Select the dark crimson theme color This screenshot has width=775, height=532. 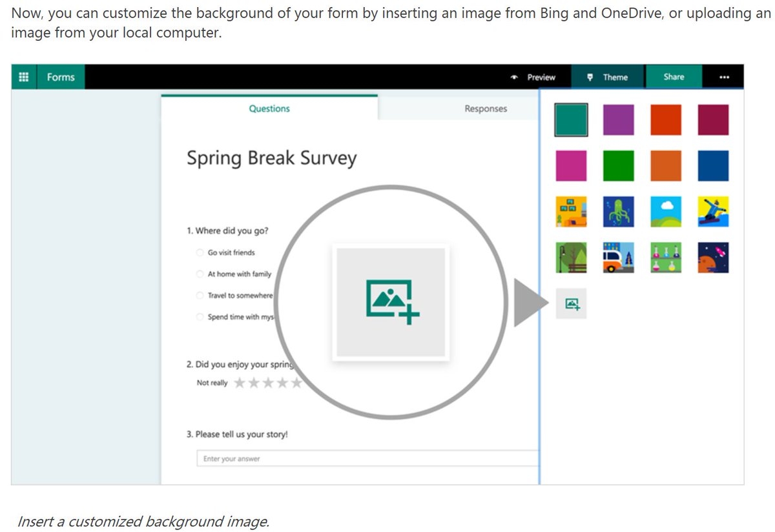(713, 120)
